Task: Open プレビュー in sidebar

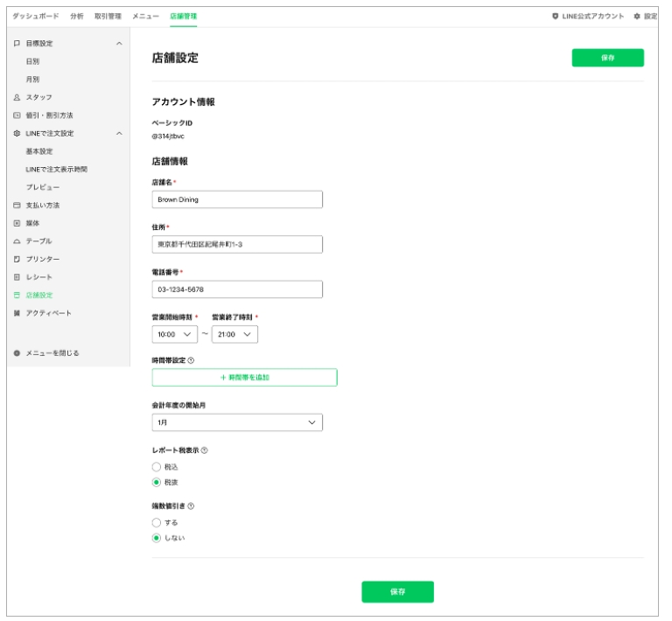Action: click(x=43, y=187)
